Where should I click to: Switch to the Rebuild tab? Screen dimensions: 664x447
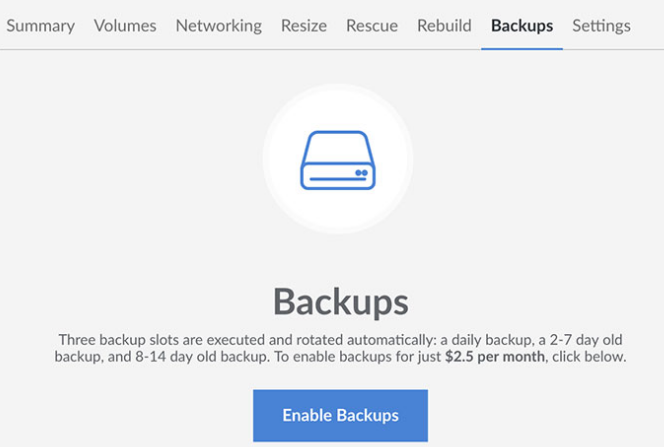[x=444, y=25]
